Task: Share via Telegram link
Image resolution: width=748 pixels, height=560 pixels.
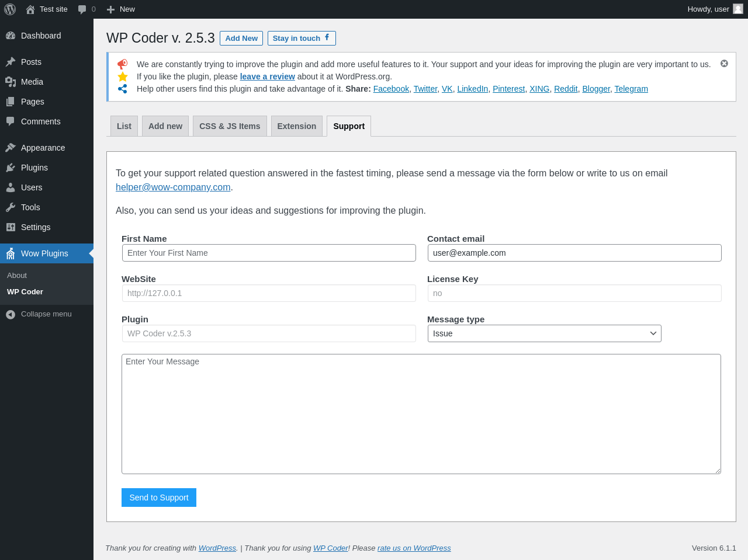Action: click(631, 89)
